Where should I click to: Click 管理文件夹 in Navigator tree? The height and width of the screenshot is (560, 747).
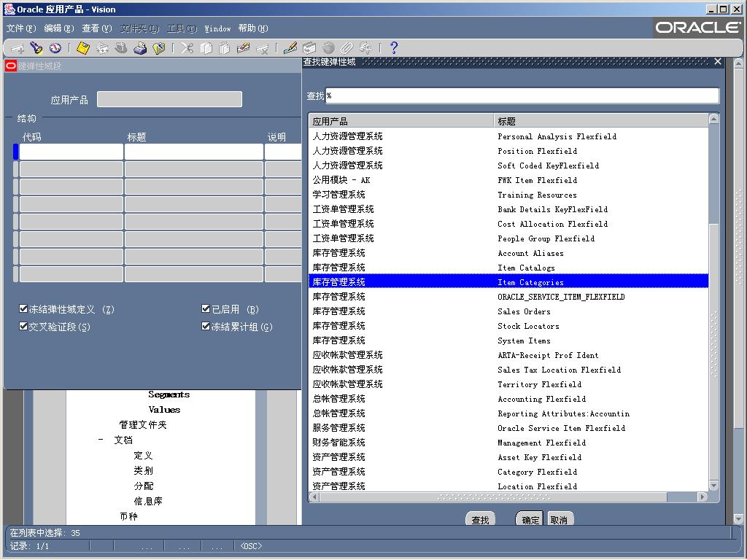[x=143, y=424]
